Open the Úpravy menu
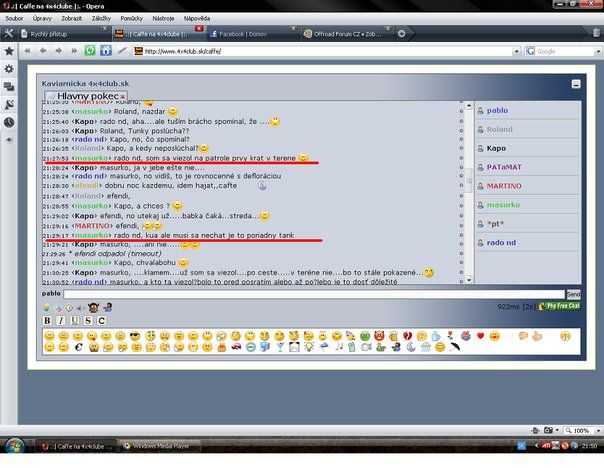The image size is (604, 468). (42, 18)
